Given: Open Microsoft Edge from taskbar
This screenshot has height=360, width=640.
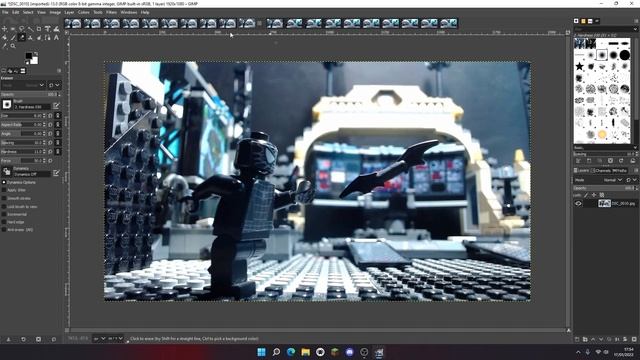Looking at the screenshot, I should [x=291, y=352].
